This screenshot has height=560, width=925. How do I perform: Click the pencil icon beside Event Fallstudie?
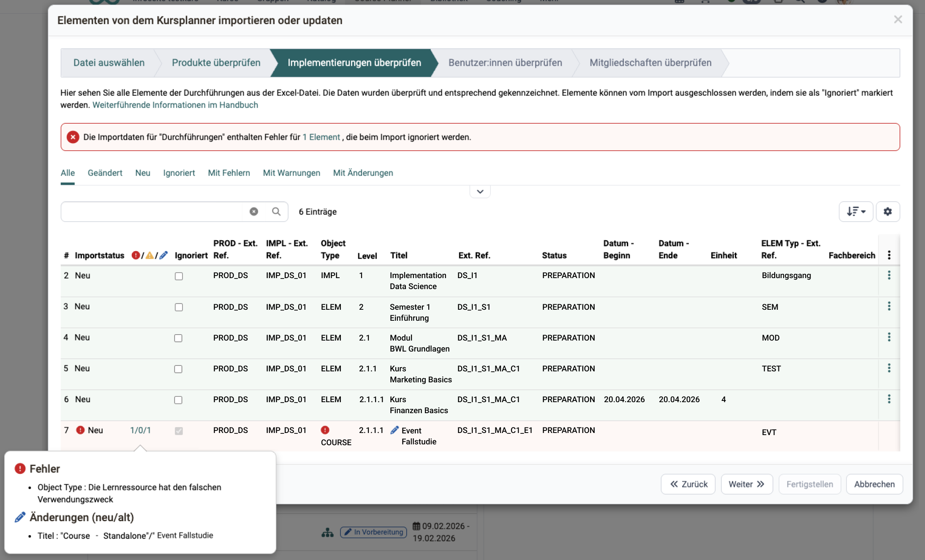[394, 430]
